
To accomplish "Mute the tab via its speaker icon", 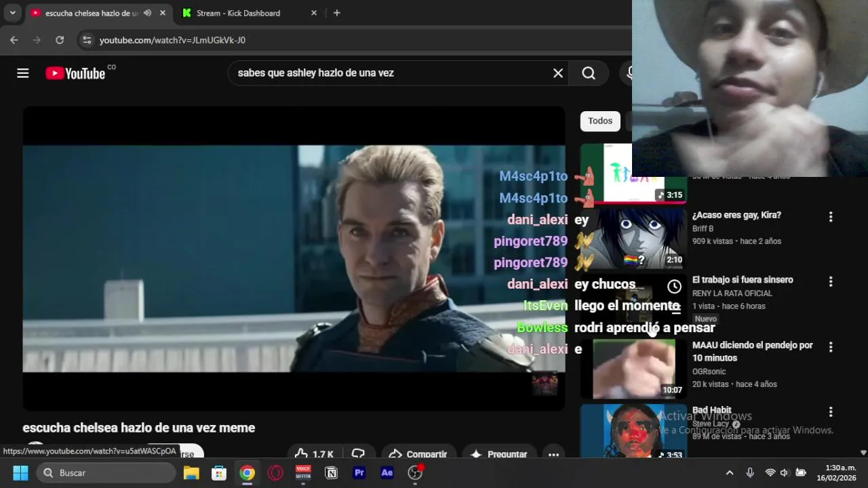I will pos(147,13).
